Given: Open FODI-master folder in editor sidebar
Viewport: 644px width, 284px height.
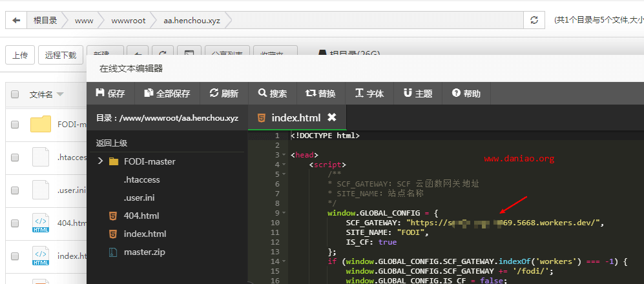Looking at the screenshot, I should tap(149, 161).
